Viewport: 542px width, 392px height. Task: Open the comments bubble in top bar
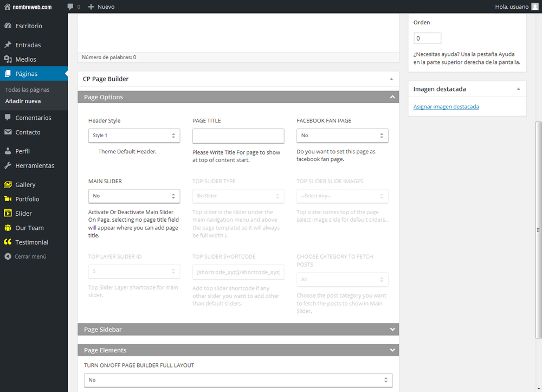click(x=71, y=7)
